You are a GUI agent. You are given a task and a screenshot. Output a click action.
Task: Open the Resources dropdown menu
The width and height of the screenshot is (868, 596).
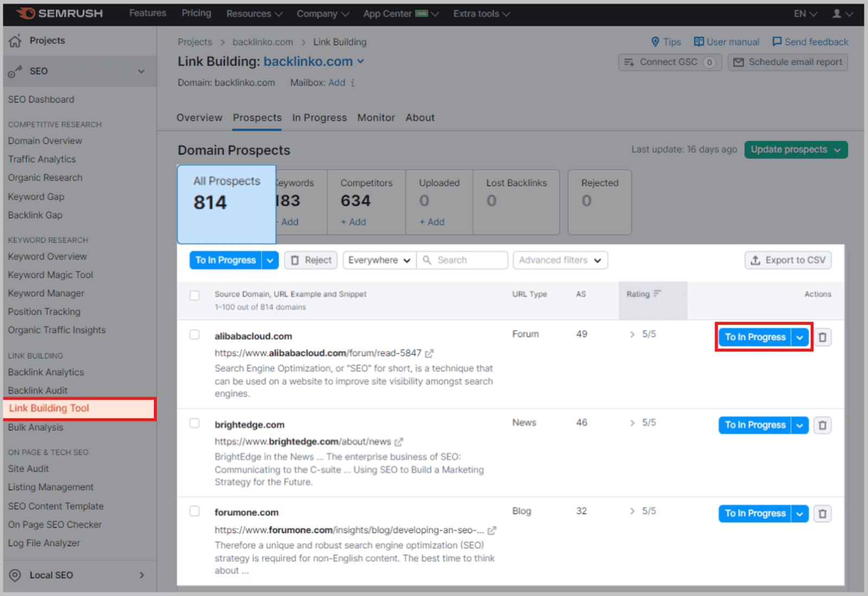pos(254,14)
